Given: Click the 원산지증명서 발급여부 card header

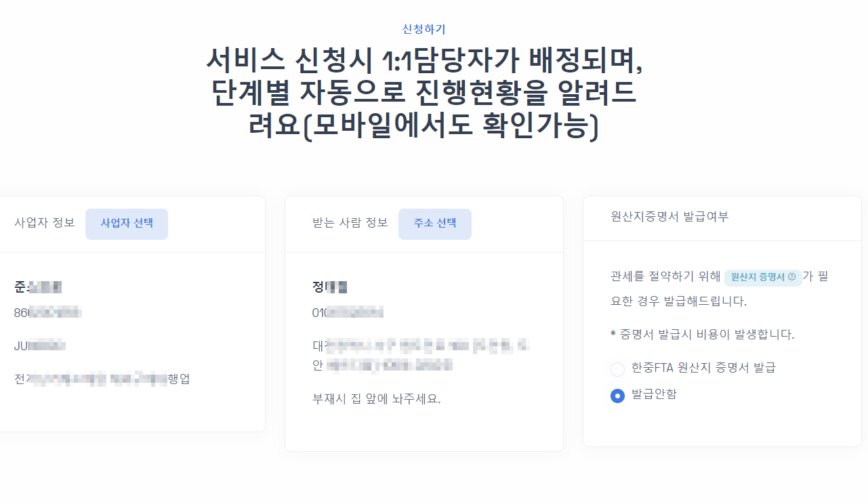Looking at the screenshot, I should (x=669, y=217).
